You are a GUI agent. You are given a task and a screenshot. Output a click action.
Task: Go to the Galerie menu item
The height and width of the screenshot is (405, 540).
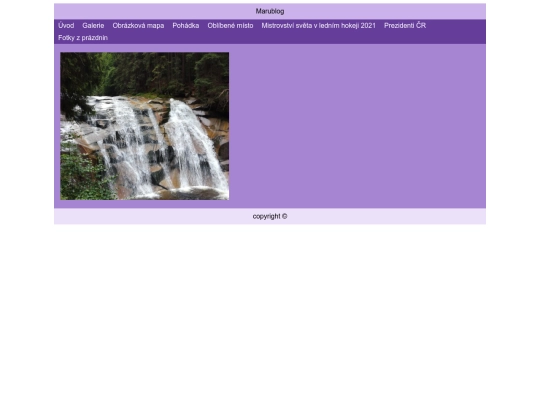93,25
